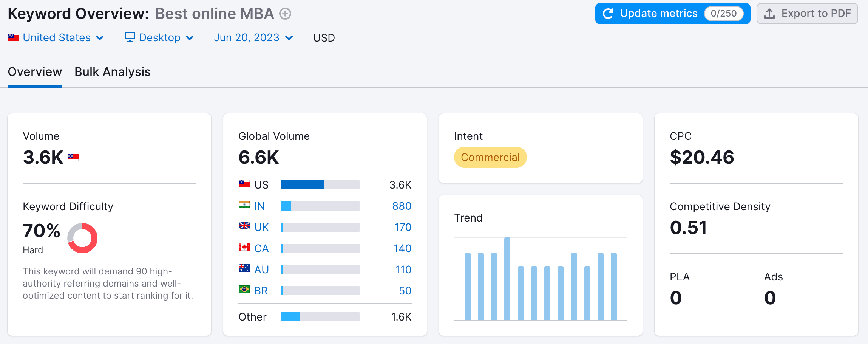Click the Australia flag in Global Volume list
The image size is (868, 344).
point(244,270)
